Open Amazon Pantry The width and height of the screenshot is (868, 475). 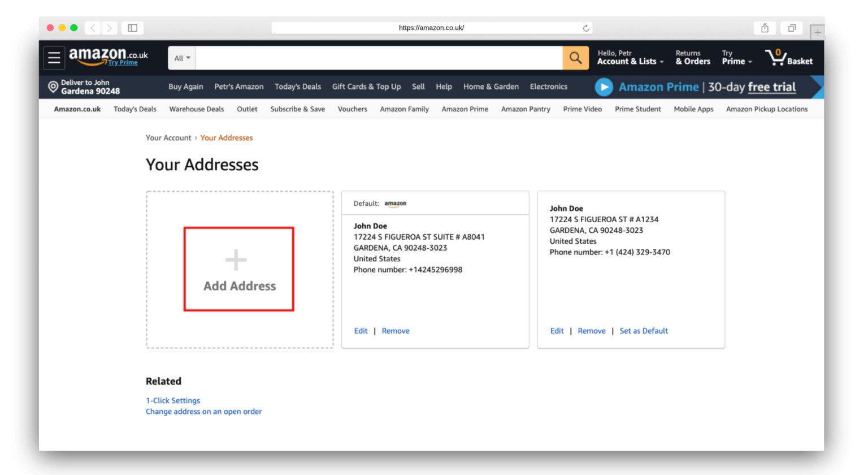click(526, 109)
